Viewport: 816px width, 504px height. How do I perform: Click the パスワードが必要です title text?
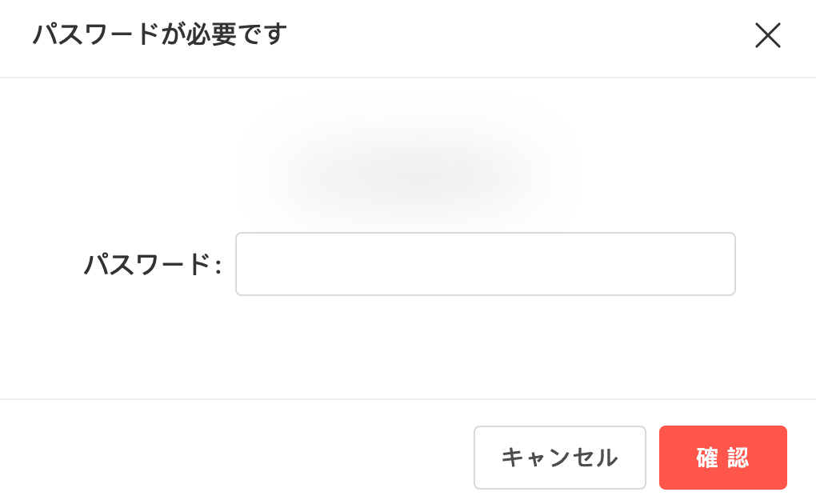coord(160,34)
